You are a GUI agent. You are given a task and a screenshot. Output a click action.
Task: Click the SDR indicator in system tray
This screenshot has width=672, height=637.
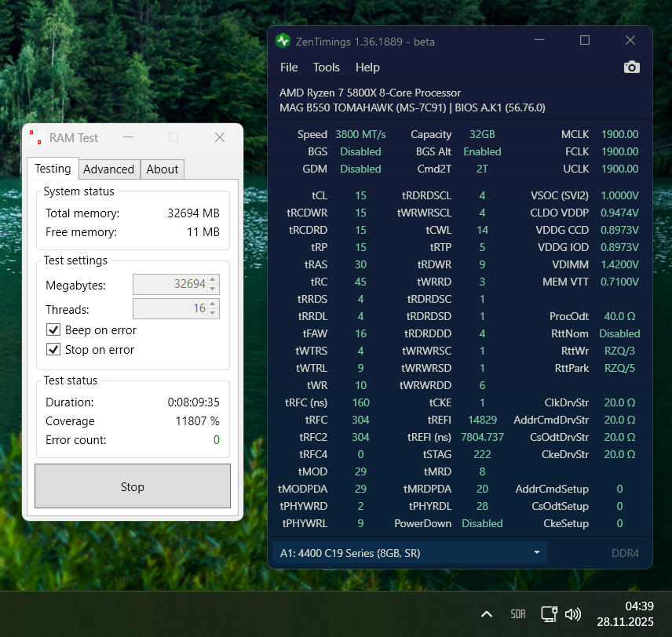coord(518,614)
